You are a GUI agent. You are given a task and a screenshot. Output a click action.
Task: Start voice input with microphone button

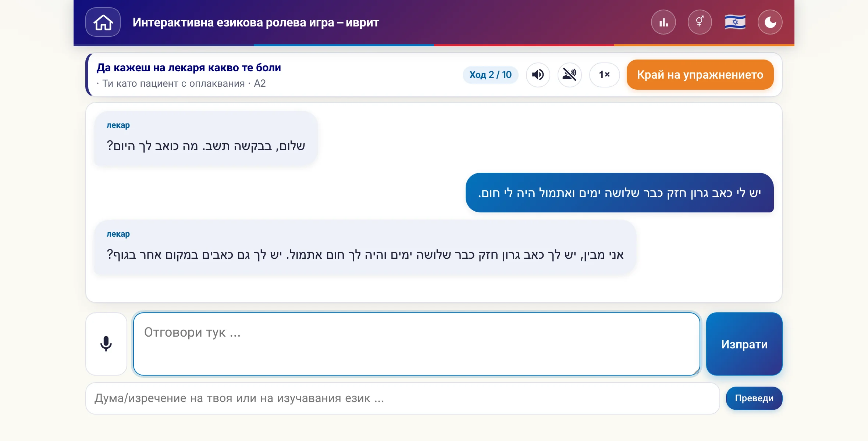click(x=106, y=344)
